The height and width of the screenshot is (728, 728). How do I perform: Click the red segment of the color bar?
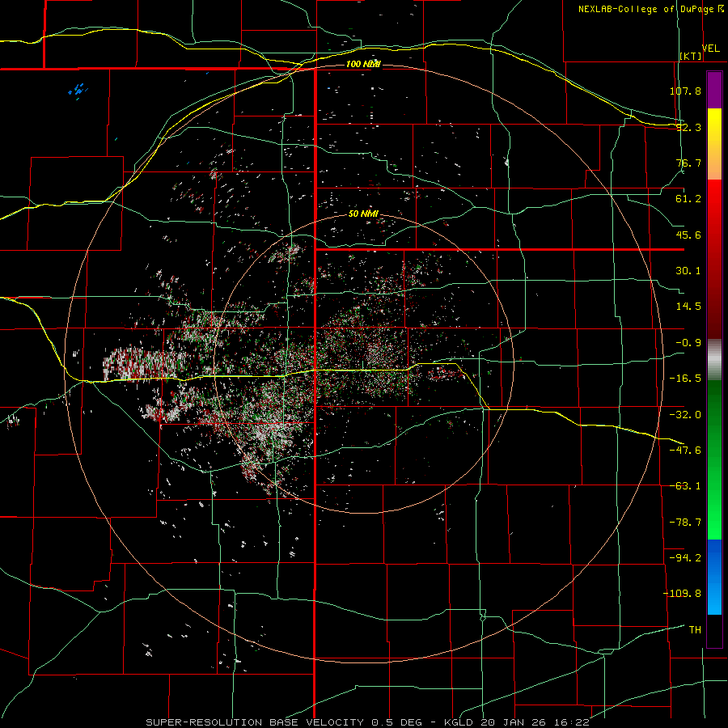714,259
